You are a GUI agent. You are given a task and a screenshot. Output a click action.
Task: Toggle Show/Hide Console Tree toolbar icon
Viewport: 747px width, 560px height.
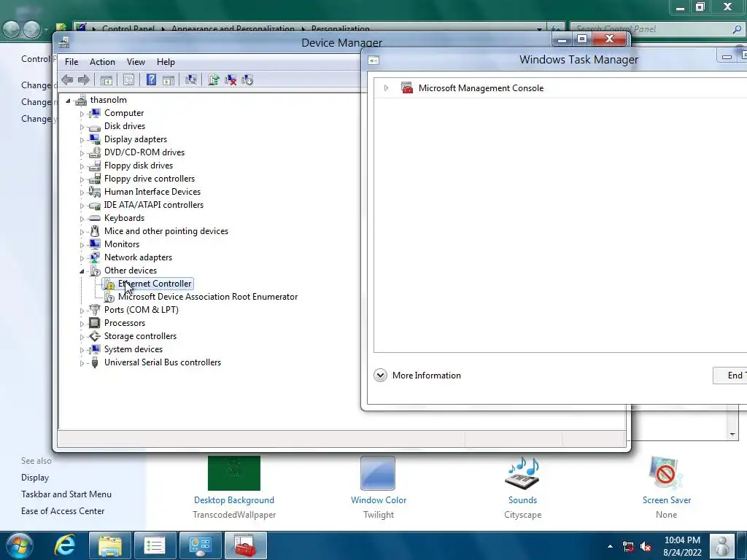[107, 80]
